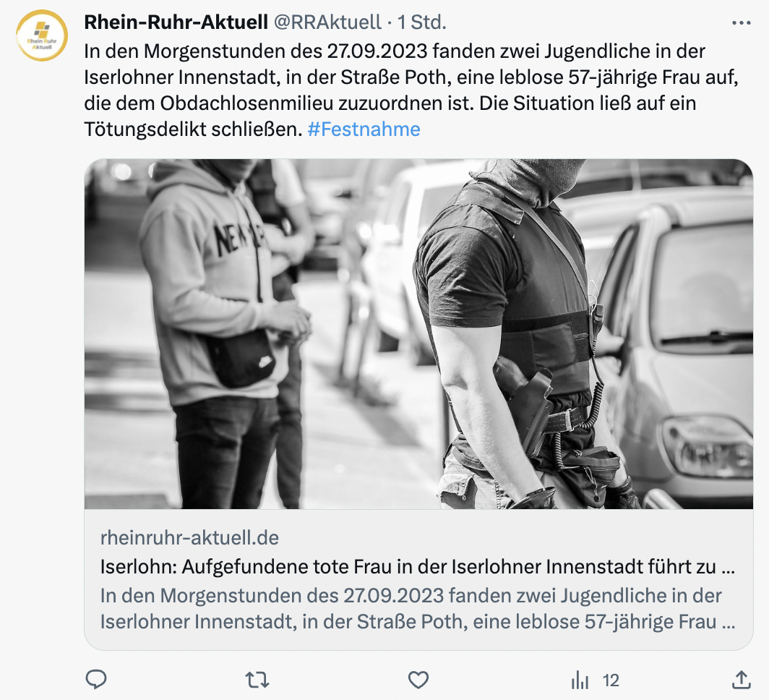Open the tweet text about Tötungsdelikt
Image resolution: width=769 pixels, height=700 pixels.
click(411, 90)
